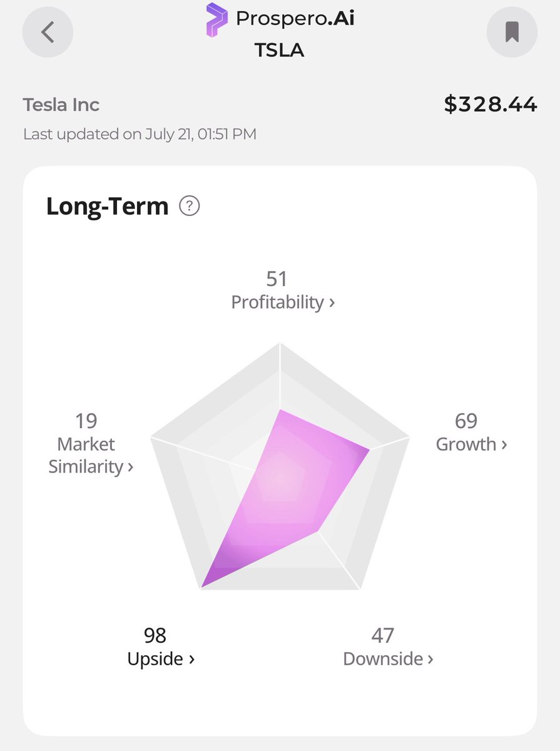
Task: Tap the Profitability score 51
Action: pyautogui.click(x=277, y=279)
